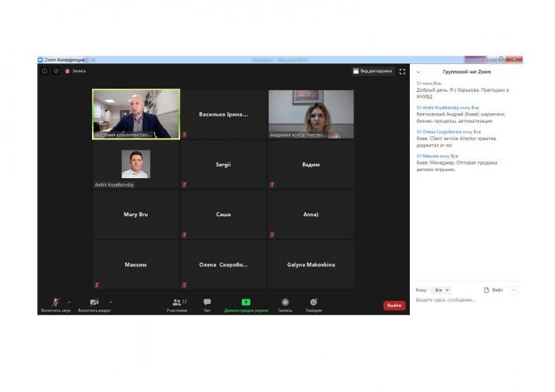The width and height of the screenshot is (555, 392).
Task: Turn on camera with Включить видео
Action: [94, 303]
